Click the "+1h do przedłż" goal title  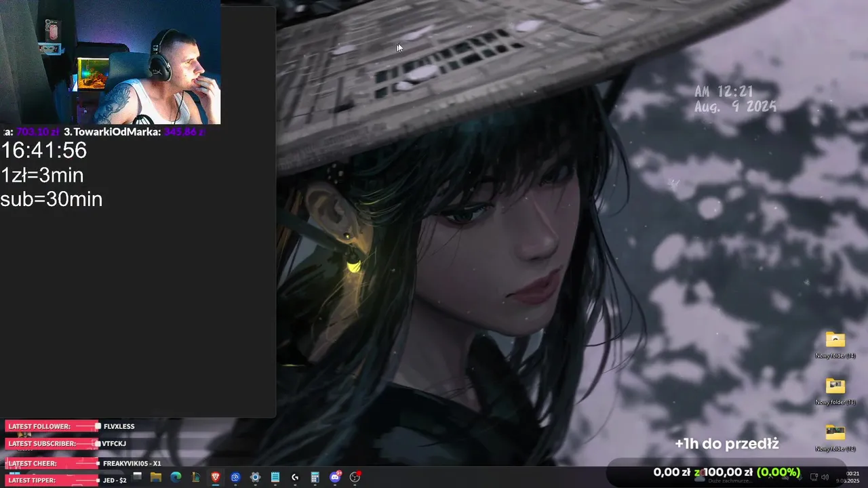point(726,444)
